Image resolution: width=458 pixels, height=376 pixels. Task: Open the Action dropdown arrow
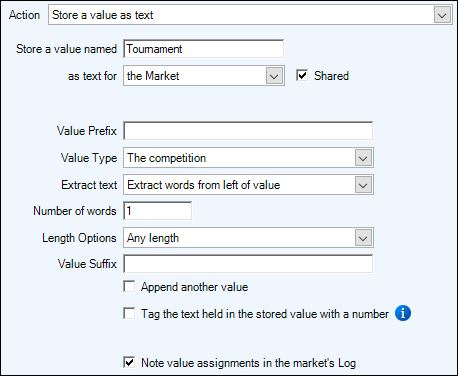442,15
